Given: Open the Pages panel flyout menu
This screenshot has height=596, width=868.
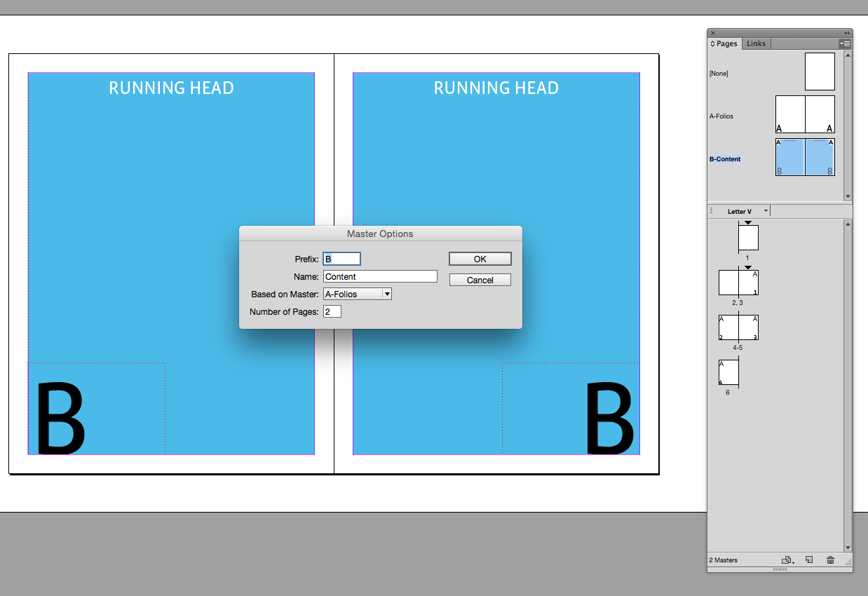Looking at the screenshot, I should point(845,43).
